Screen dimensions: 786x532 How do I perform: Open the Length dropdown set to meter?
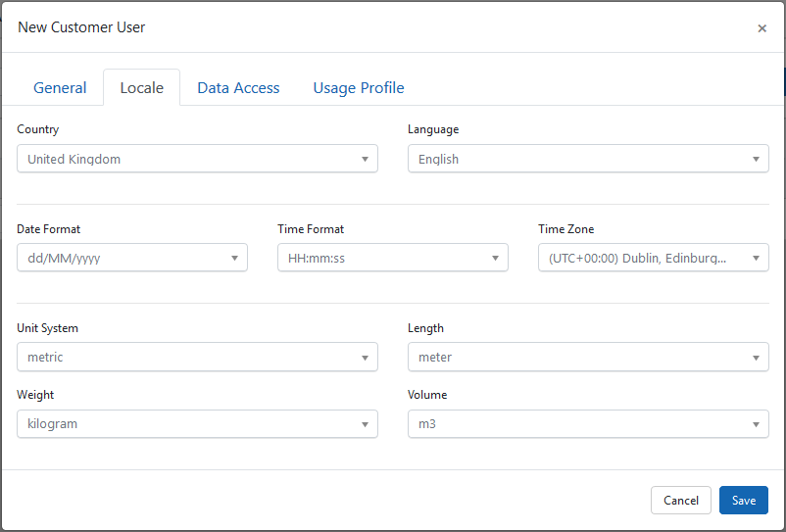tap(588, 357)
